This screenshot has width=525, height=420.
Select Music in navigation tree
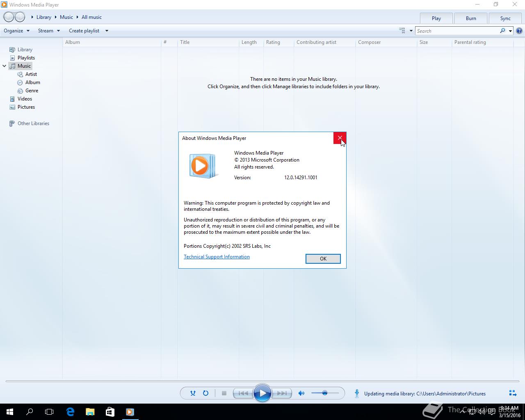point(20,66)
